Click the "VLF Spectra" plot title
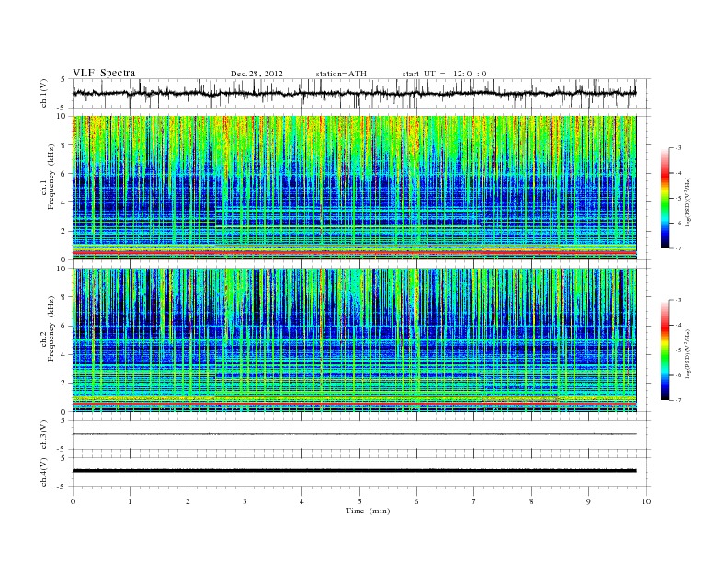The width and height of the screenshot is (728, 563). click(104, 73)
